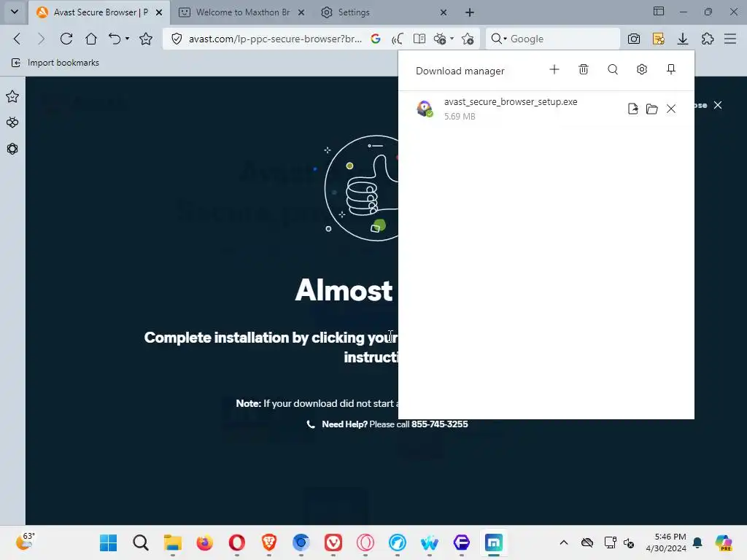The height and width of the screenshot is (560, 747).
Task: Launch Vivaldi from taskbar
Action: [333, 542]
